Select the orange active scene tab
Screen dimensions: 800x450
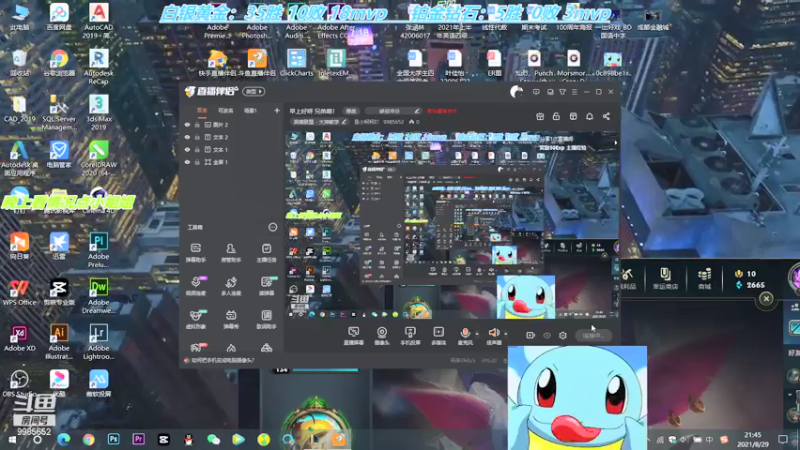202,111
